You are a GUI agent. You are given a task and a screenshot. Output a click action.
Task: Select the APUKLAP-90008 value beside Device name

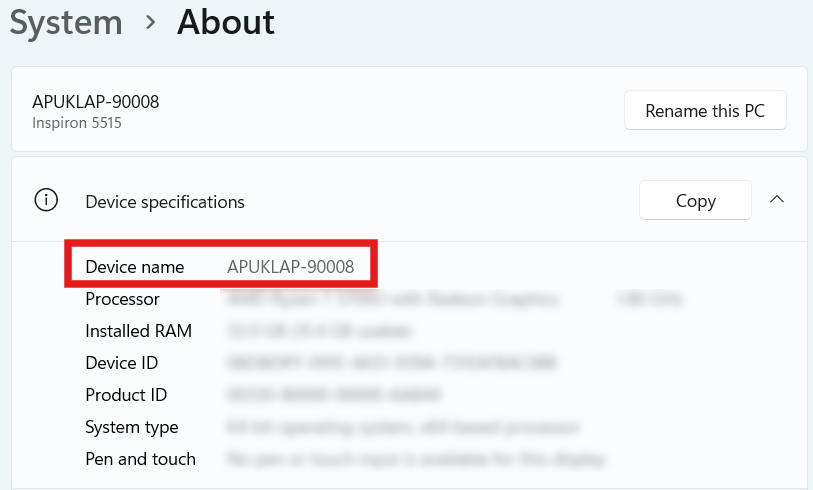coord(290,267)
